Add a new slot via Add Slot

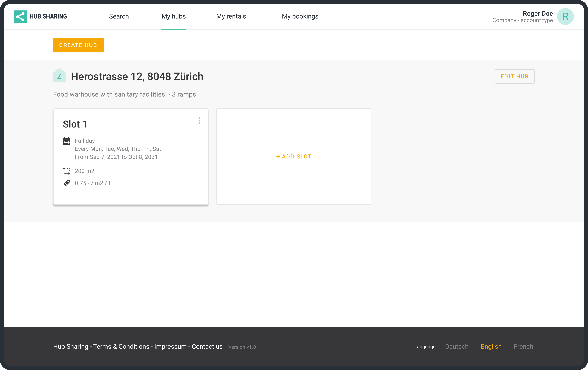click(293, 157)
